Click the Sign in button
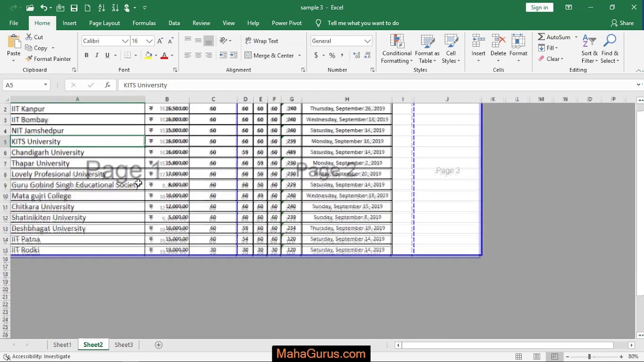 pos(539,8)
